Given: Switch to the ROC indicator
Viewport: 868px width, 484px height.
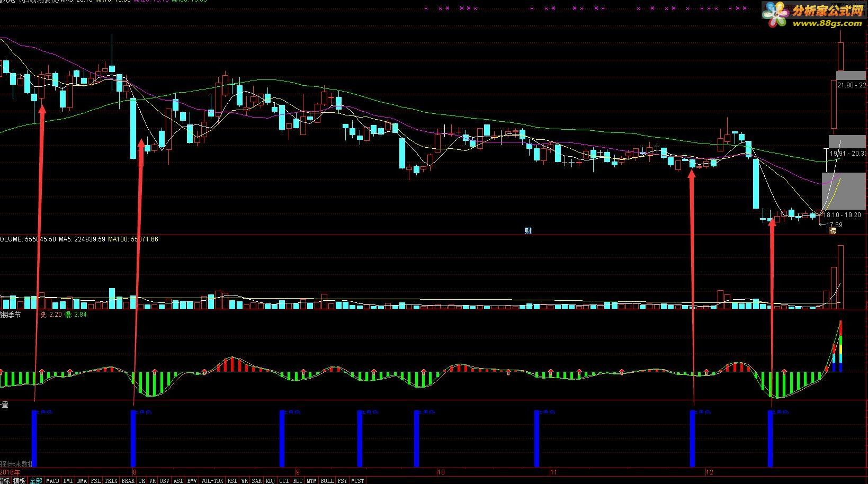Looking at the screenshot, I should coord(298,481).
